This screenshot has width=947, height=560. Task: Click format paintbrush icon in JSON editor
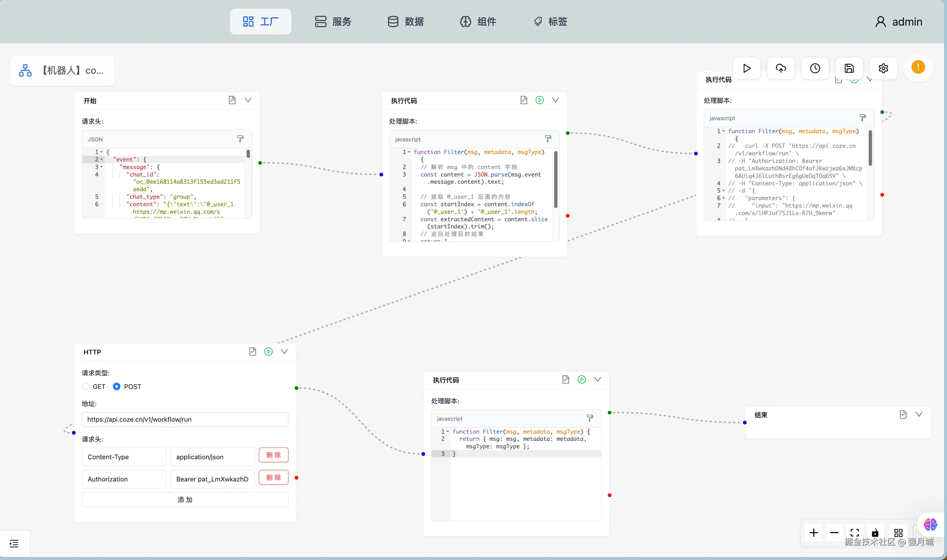240,139
